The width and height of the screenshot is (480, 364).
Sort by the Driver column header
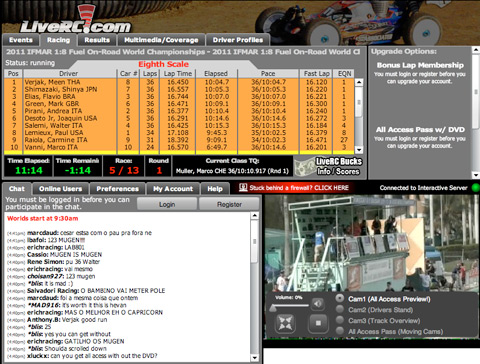click(x=68, y=74)
